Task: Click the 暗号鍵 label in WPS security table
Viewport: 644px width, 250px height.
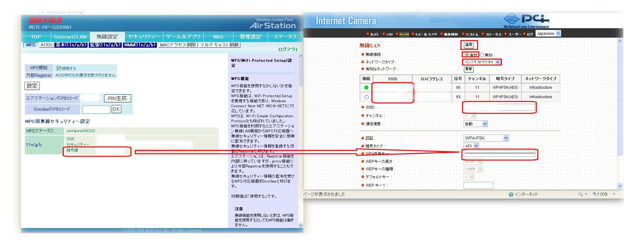Action: tap(72, 150)
